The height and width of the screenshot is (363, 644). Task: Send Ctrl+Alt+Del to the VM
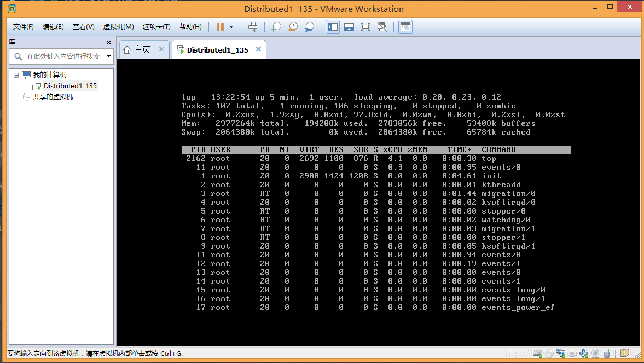253,27
